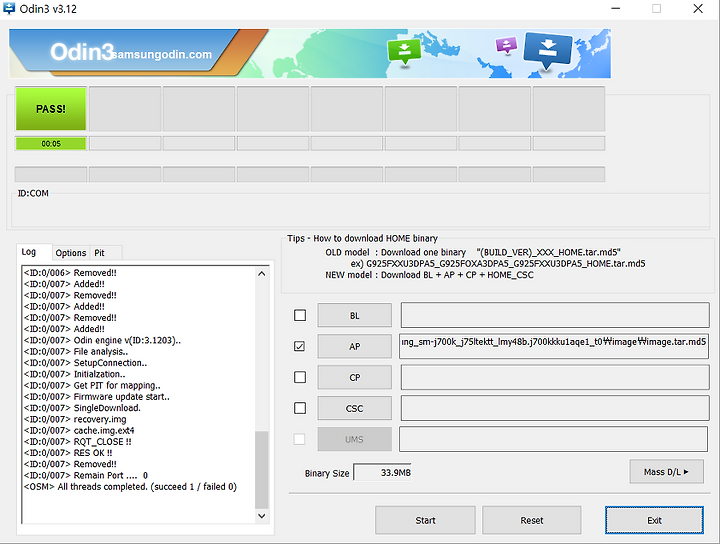The image size is (720, 544).
Task: Enable the CP checkbox
Action: pos(300,377)
